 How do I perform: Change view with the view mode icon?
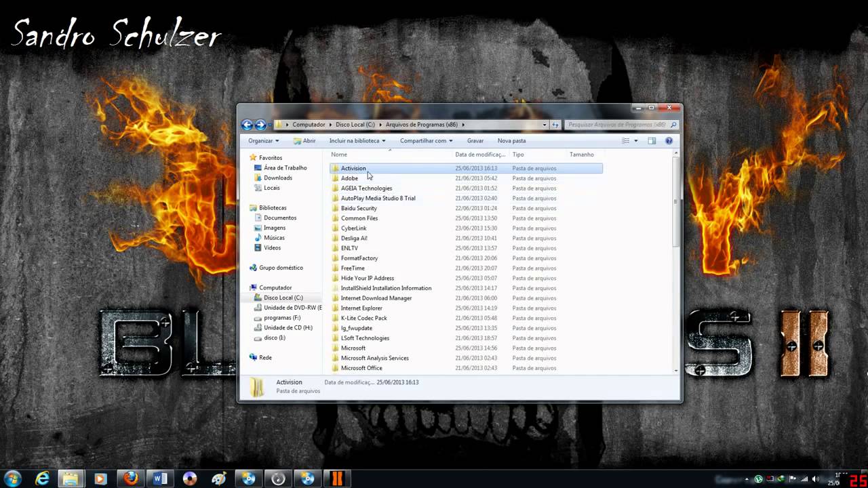(626, 141)
